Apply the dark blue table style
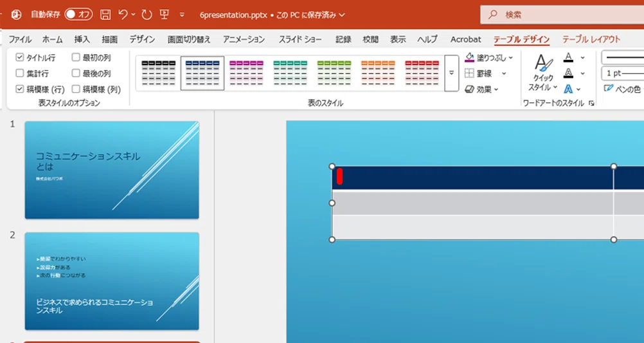644x343 pixels. (202, 73)
